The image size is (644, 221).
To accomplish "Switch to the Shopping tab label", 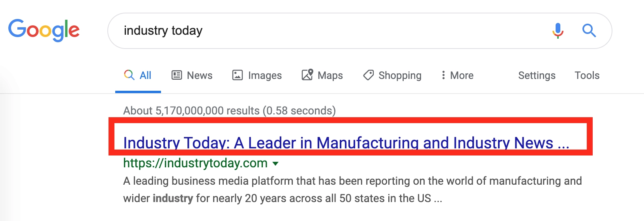I will click(x=400, y=75).
